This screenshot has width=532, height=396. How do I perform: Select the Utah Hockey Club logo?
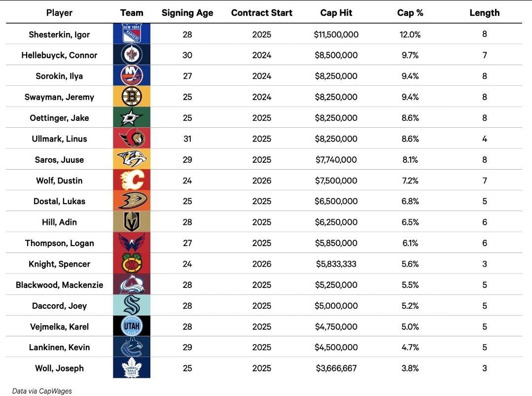tap(131, 326)
